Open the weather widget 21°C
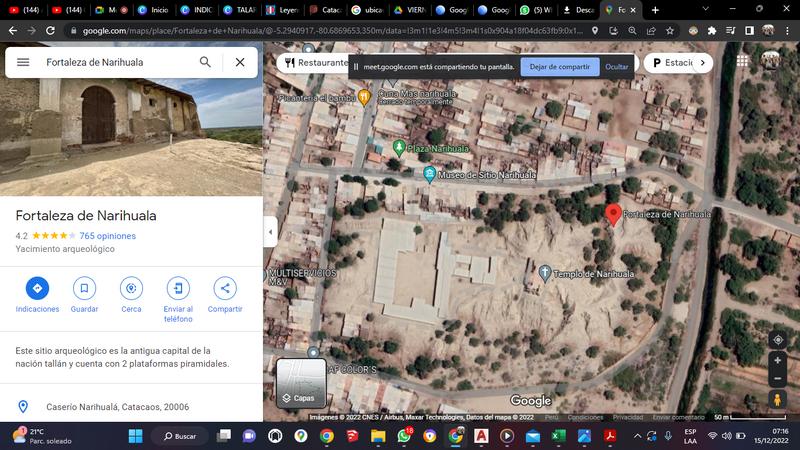The width and height of the screenshot is (800, 450). 43,436
